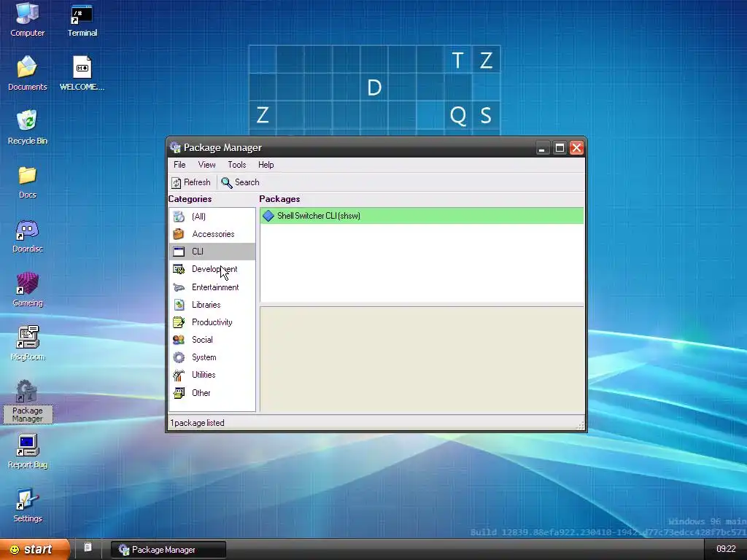Open the Documents folder icon
Viewport: 747px width, 560px height.
27,74
